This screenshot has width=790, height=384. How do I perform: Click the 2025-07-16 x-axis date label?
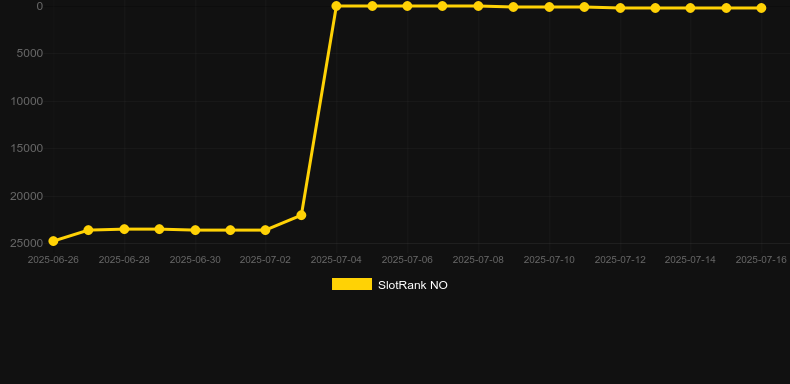coord(761,260)
